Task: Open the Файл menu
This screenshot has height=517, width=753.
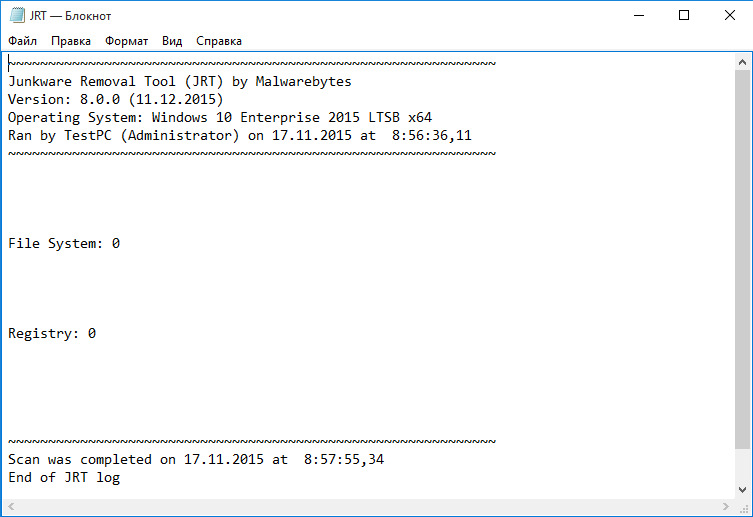Action: [x=23, y=41]
